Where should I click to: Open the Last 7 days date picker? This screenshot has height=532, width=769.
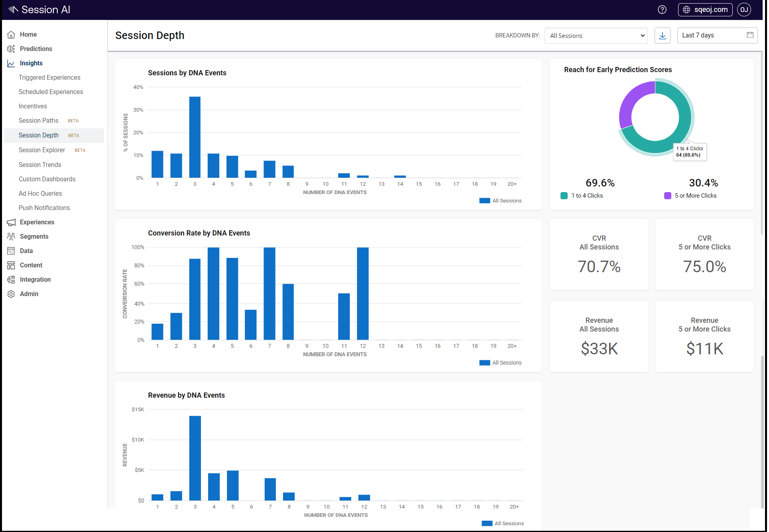[x=717, y=35]
